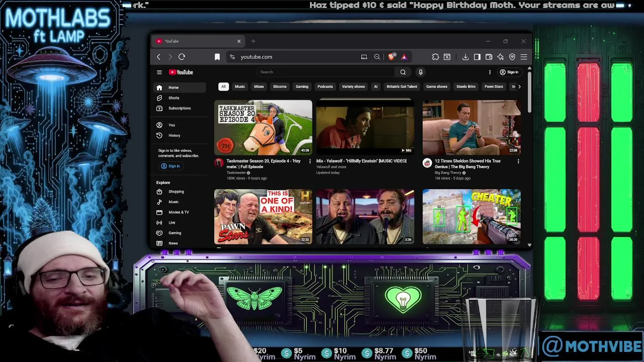Open Taskmaster video options three-dot menu
Image resolution: width=644 pixels, height=362 pixels.
point(310,161)
